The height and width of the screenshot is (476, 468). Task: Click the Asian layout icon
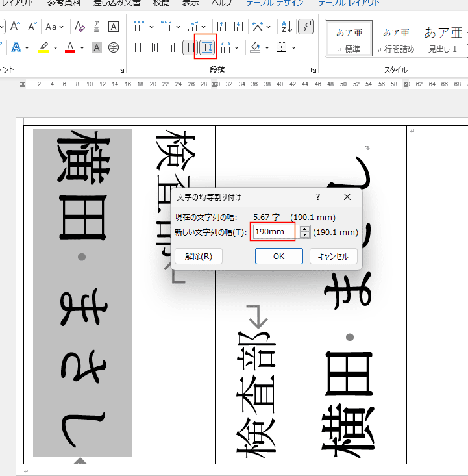258,27
